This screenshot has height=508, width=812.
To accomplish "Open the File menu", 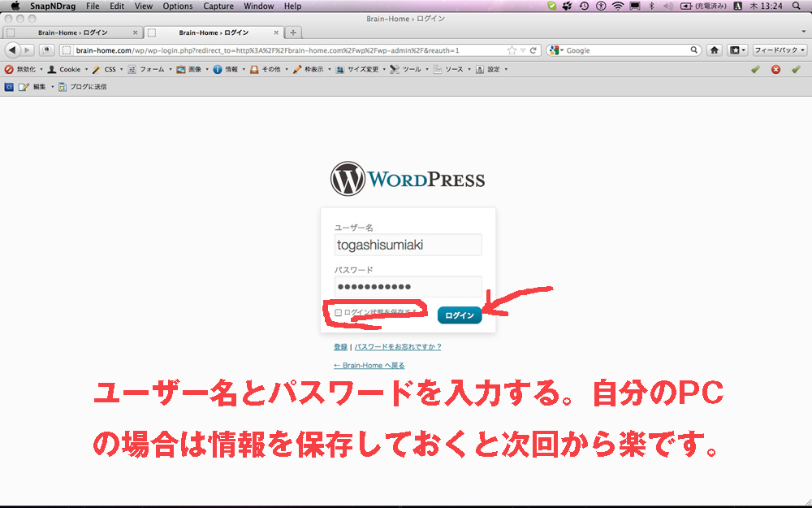I will click(93, 7).
